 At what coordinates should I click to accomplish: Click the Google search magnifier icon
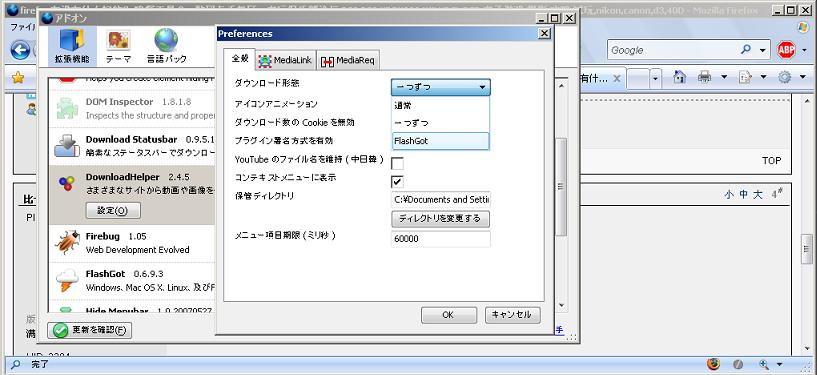click(x=746, y=49)
